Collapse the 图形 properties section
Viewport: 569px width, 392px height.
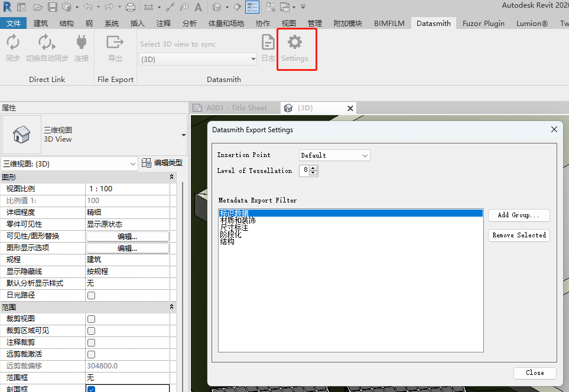pos(171,177)
